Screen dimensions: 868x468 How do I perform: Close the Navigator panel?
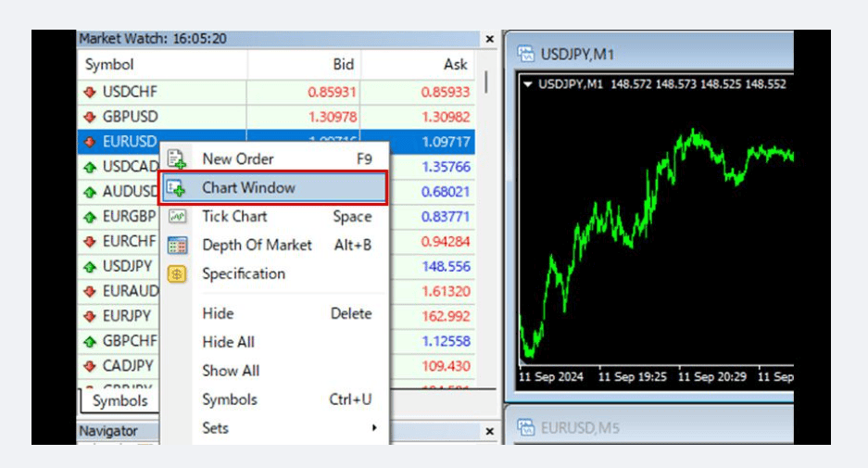(489, 431)
